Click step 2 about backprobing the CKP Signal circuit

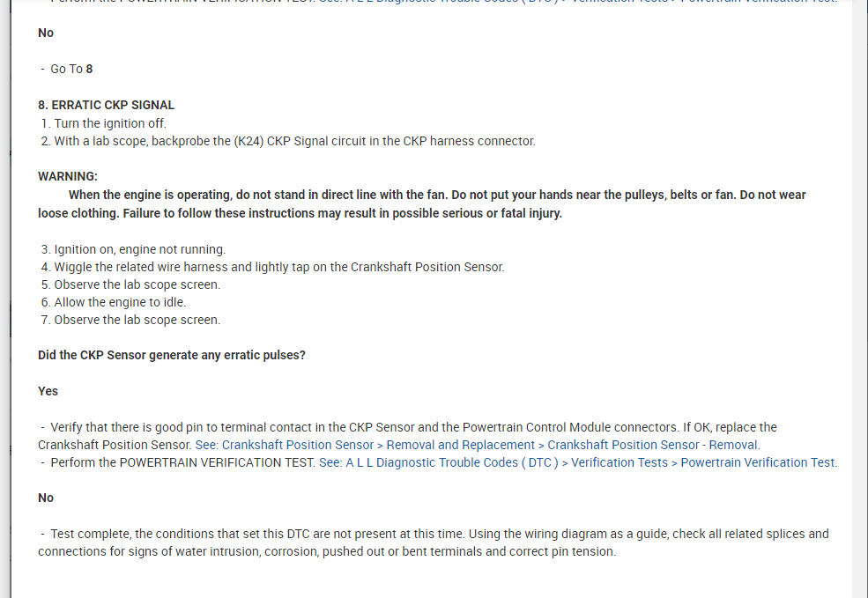tap(293, 141)
